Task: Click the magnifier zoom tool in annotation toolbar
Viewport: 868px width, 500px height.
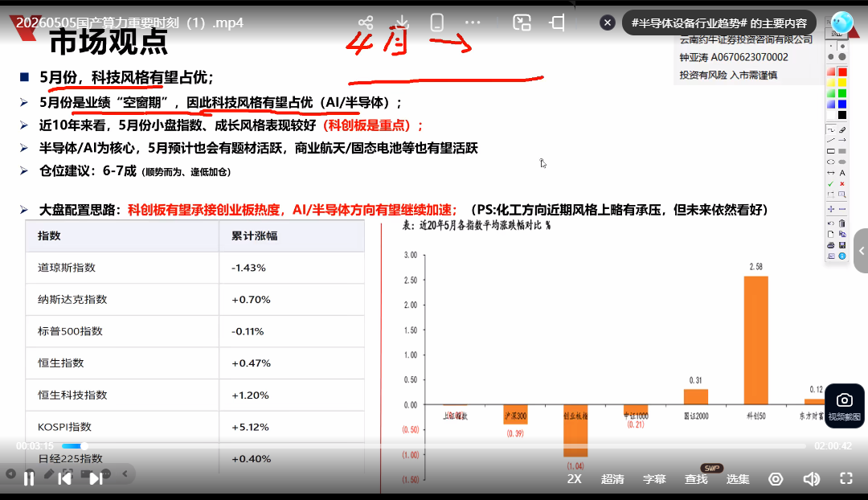Action: tap(842, 195)
